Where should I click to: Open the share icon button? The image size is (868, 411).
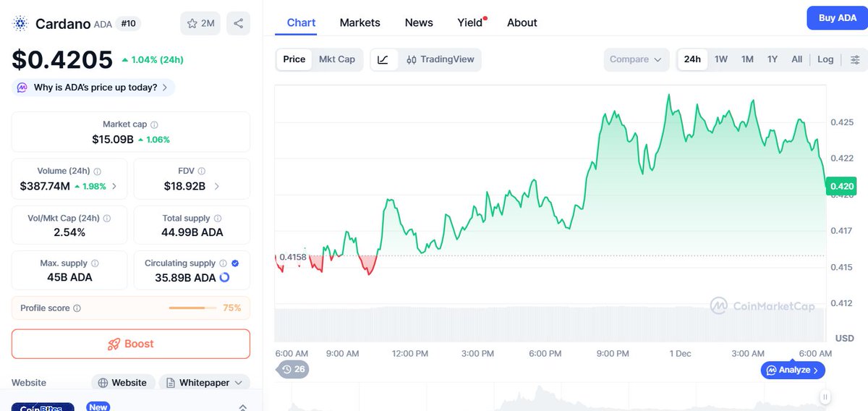[238, 23]
